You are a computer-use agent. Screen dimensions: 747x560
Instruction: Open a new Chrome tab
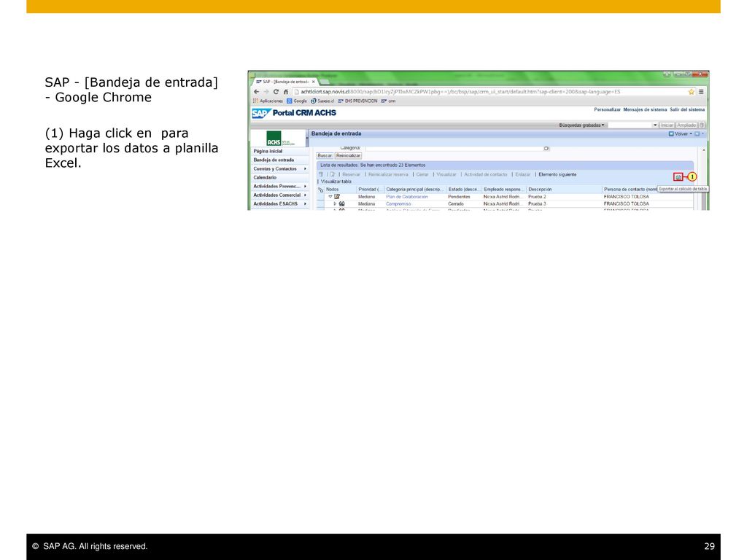(x=325, y=82)
